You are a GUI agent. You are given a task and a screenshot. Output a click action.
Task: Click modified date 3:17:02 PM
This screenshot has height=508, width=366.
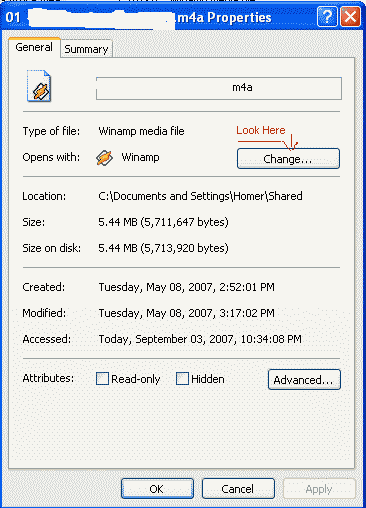pos(187,313)
